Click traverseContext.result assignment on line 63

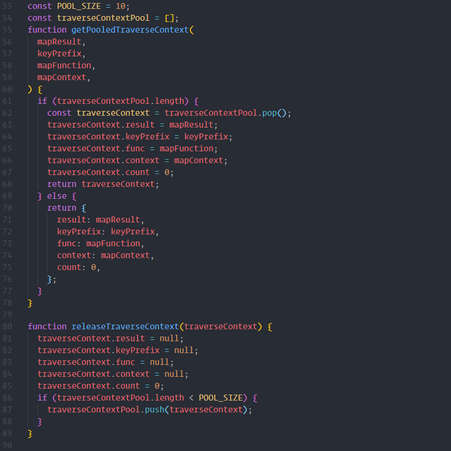click(132, 125)
